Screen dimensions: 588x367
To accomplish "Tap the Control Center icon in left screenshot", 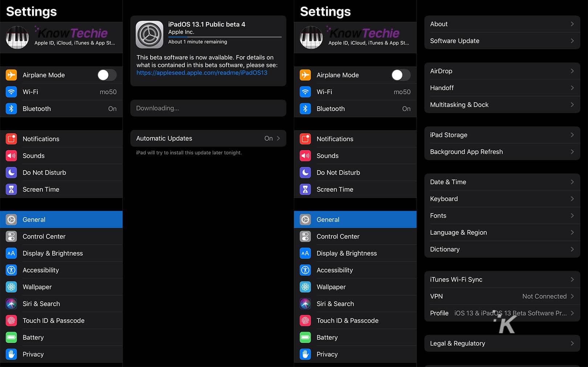I will click(11, 236).
